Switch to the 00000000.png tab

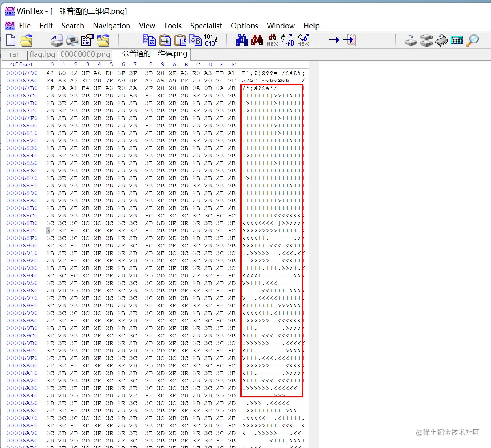click(85, 54)
